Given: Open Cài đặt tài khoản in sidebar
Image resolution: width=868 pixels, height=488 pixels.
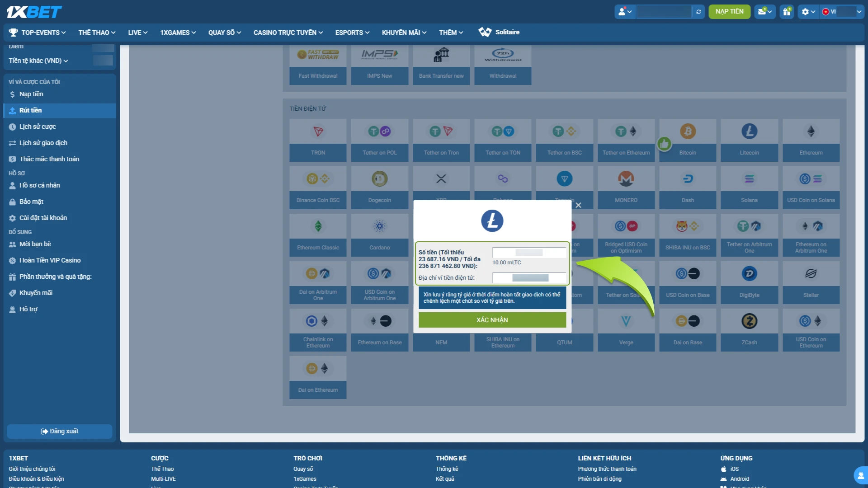Looking at the screenshot, I should 60,218.
